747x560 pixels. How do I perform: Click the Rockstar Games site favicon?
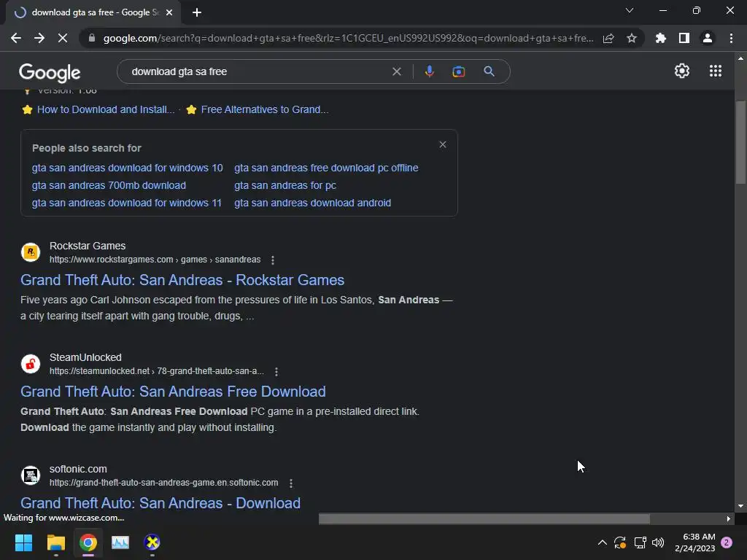(31, 252)
